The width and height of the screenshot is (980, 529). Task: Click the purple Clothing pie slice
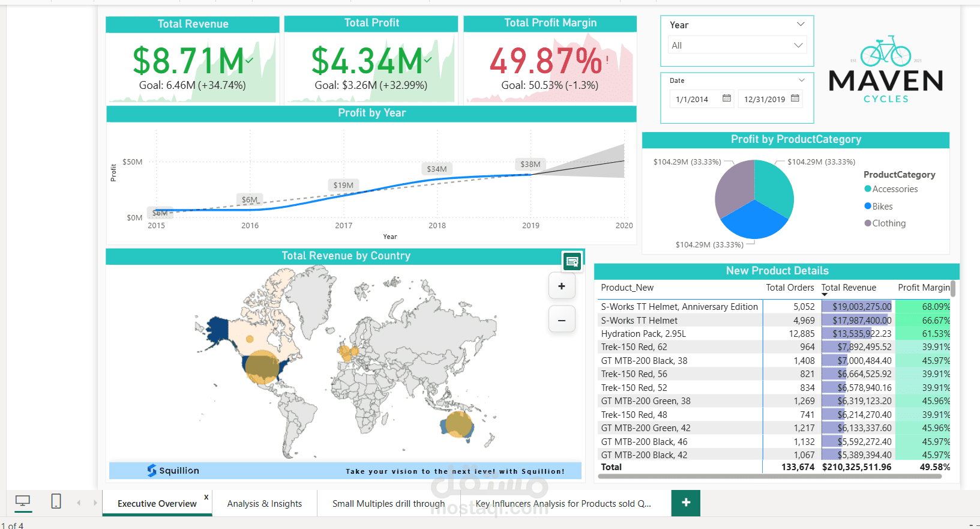pyautogui.click(x=733, y=187)
